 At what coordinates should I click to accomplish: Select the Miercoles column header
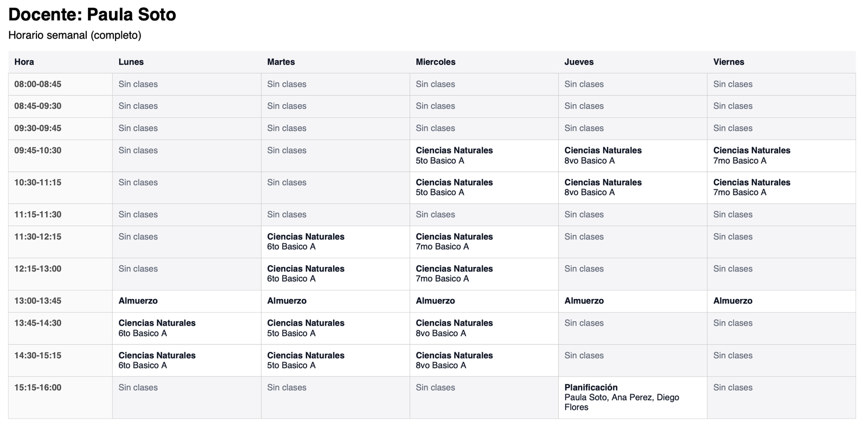click(x=436, y=62)
